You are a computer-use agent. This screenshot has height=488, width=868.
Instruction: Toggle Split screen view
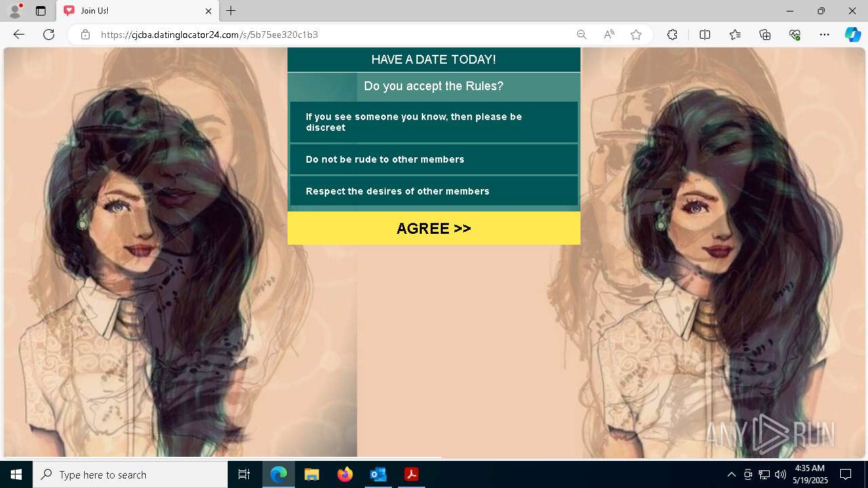705,35
